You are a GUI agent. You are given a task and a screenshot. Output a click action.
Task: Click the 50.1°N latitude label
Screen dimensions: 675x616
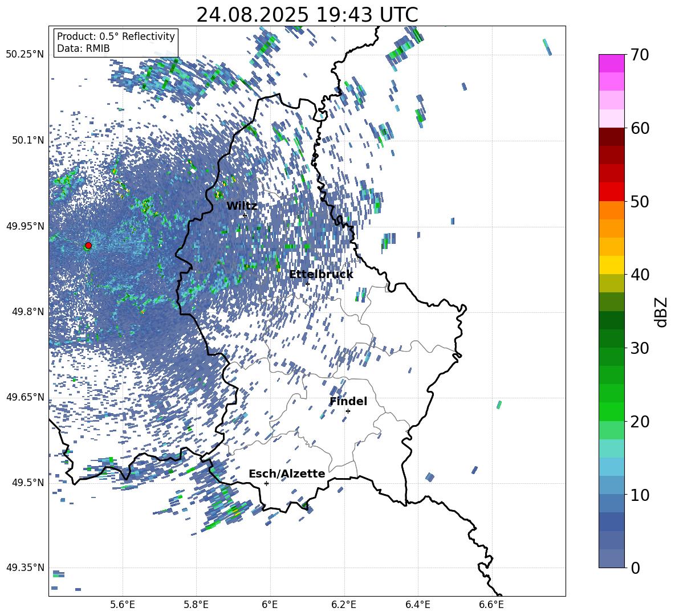coord(28,141)
